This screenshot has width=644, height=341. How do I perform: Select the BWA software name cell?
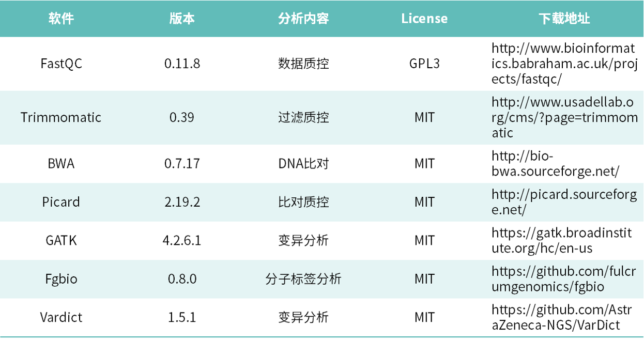click(x=61, y=164)
